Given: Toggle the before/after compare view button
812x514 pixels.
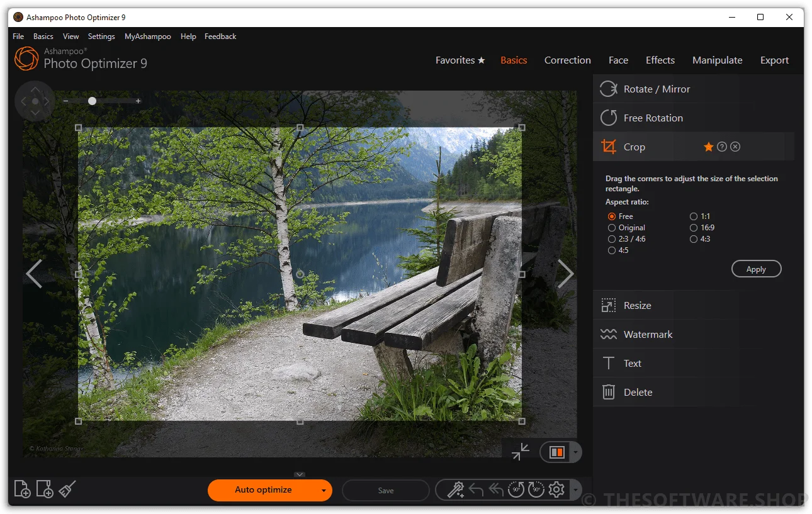Looking at the screenshot, I should pos(557,452).
